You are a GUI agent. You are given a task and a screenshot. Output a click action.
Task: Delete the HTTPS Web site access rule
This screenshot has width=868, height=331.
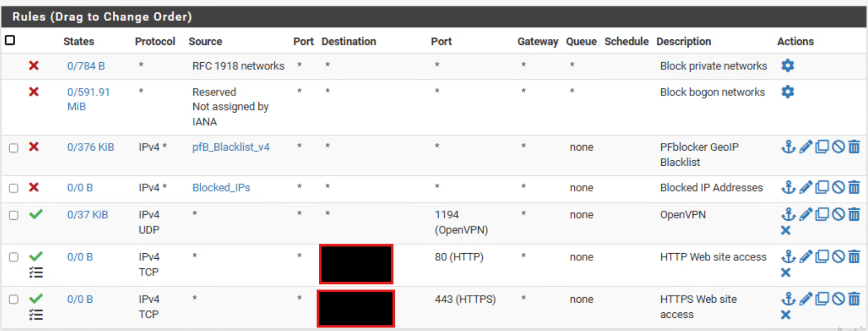(x=854, y=299)
